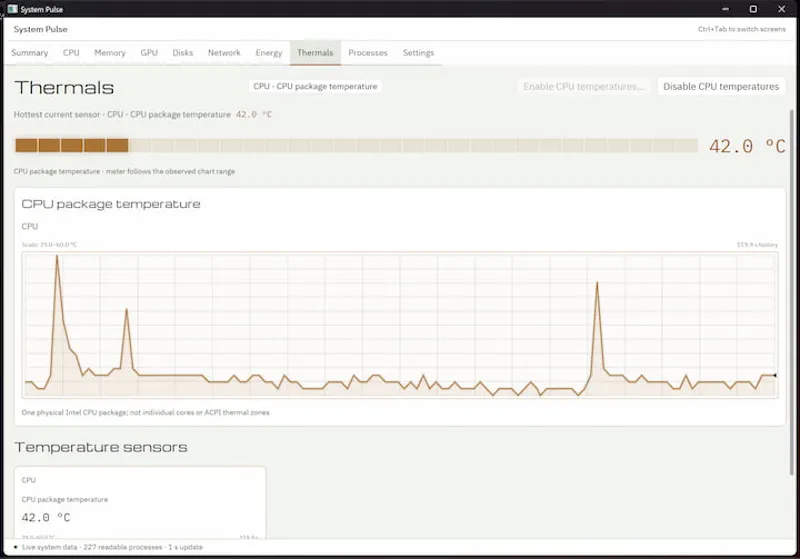Click the 'CPU package temperature' chart title
Screen dimensions: 800x559
[x=111, y=204]
